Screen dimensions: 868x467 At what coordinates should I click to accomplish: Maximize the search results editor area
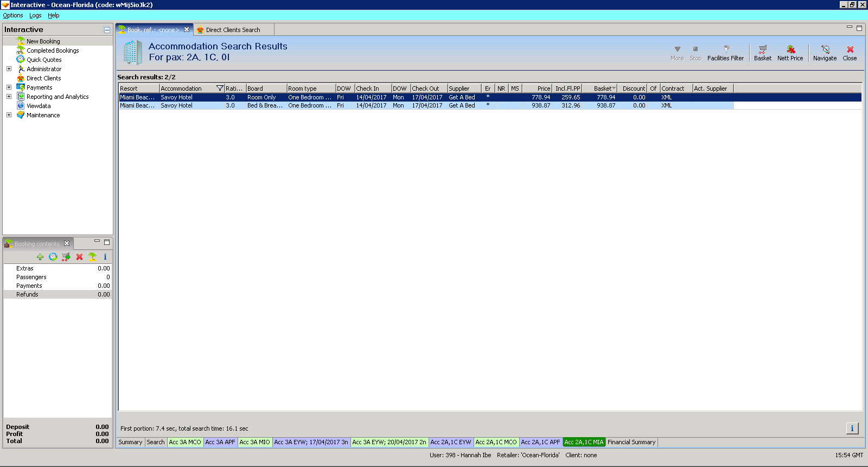point(859,28)
